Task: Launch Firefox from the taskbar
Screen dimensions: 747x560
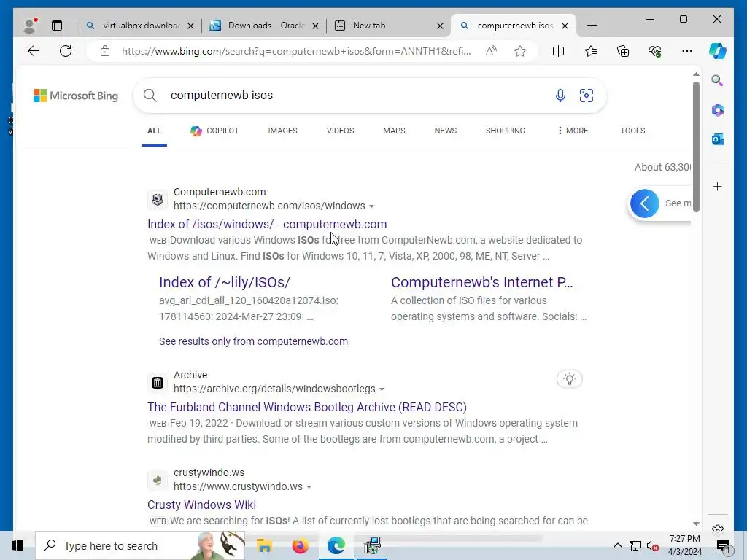Action: point(300,545)
